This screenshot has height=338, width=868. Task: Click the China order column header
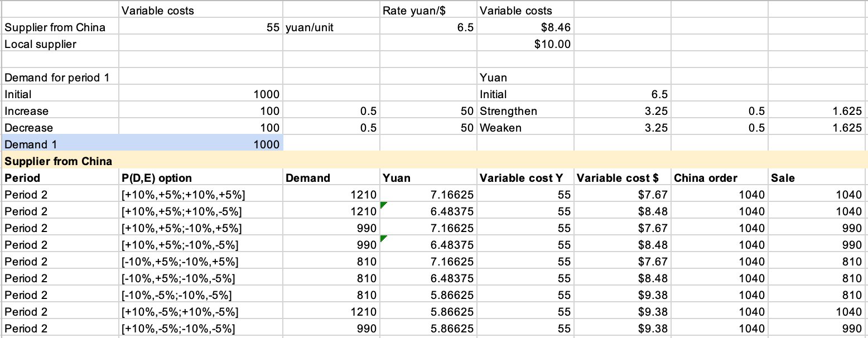tap(706, 178)
